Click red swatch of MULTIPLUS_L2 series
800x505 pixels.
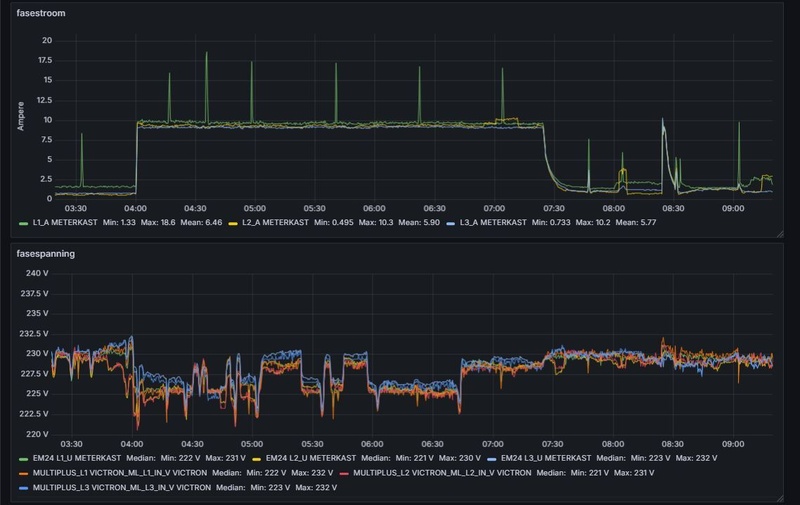(x=344, y=474)
